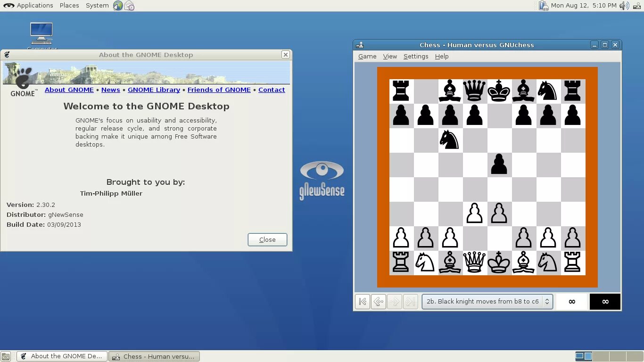Select the black pawn on h7

click(x=573, y=115)
